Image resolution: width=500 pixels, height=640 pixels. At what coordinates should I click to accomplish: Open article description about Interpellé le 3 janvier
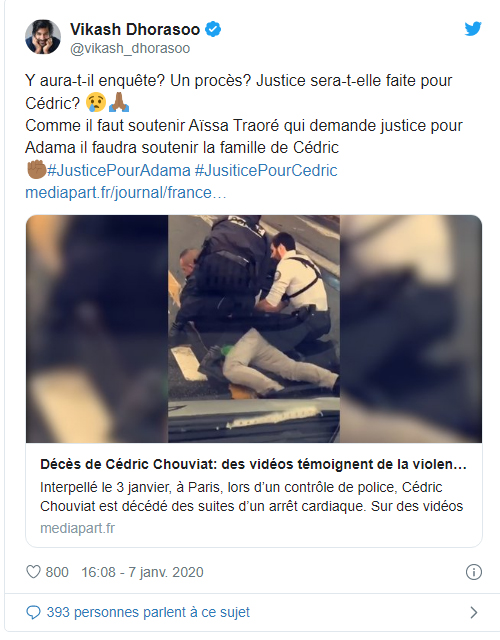click(x=251, y=496)
